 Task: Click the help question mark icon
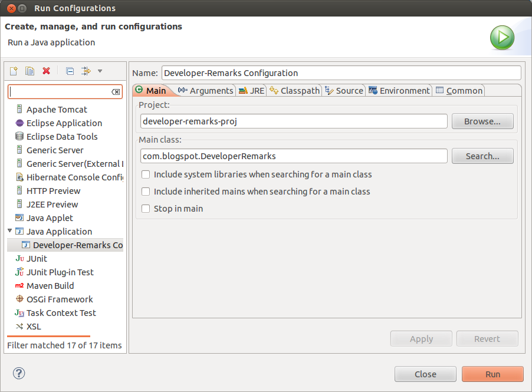pos(19,373)
